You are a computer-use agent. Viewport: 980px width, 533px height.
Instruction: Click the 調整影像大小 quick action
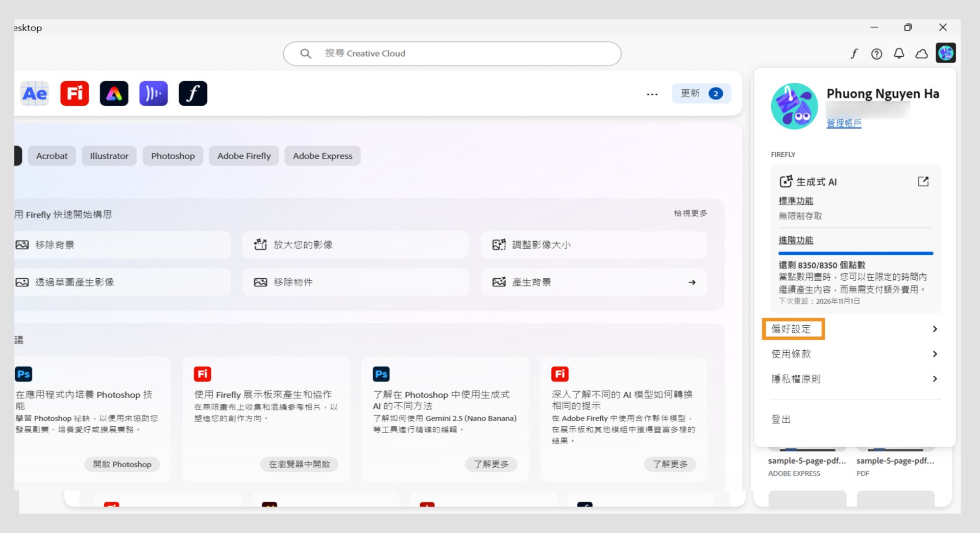tap(594, 245)
